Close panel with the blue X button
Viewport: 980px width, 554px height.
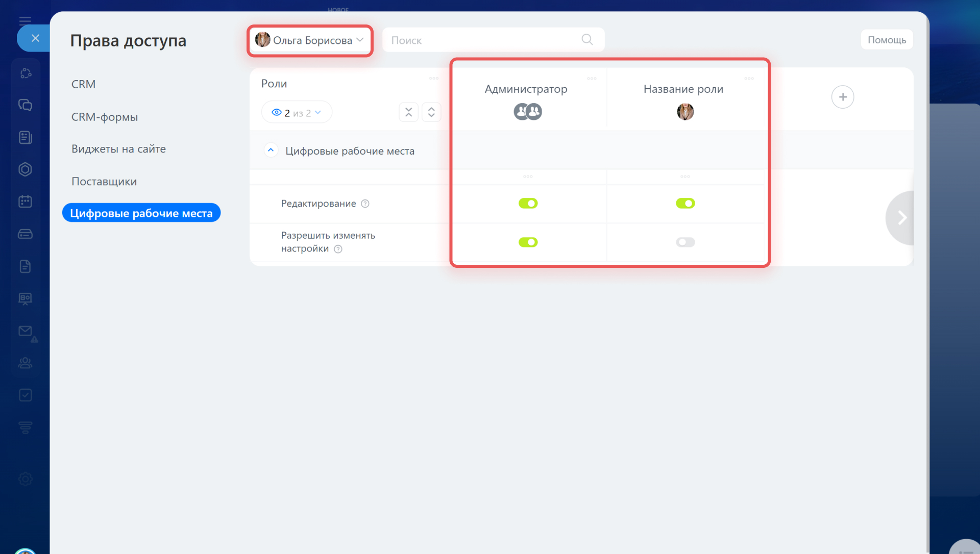point(35,38)
